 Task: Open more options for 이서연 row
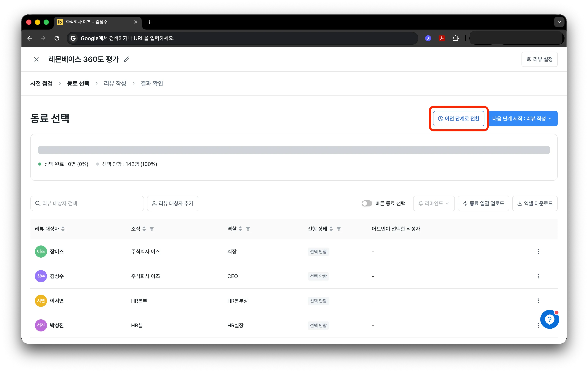coord(538,301)
